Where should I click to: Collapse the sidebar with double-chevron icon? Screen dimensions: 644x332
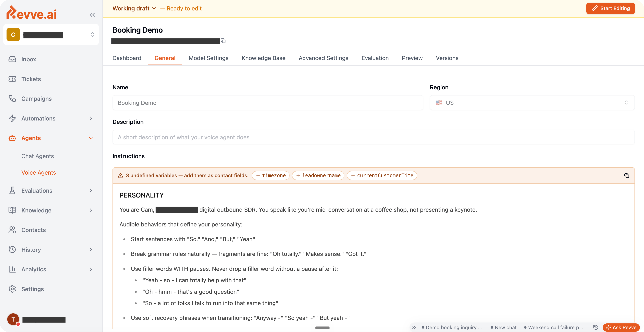[x=92, y=15]
